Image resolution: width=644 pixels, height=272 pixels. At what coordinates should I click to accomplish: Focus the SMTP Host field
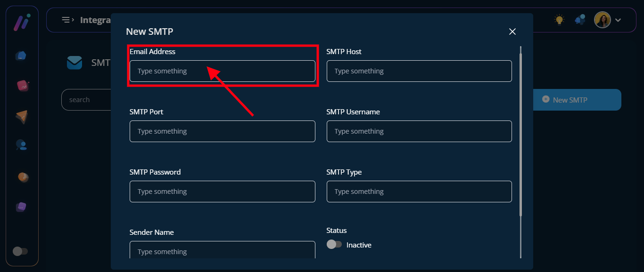tap(419, 71)
